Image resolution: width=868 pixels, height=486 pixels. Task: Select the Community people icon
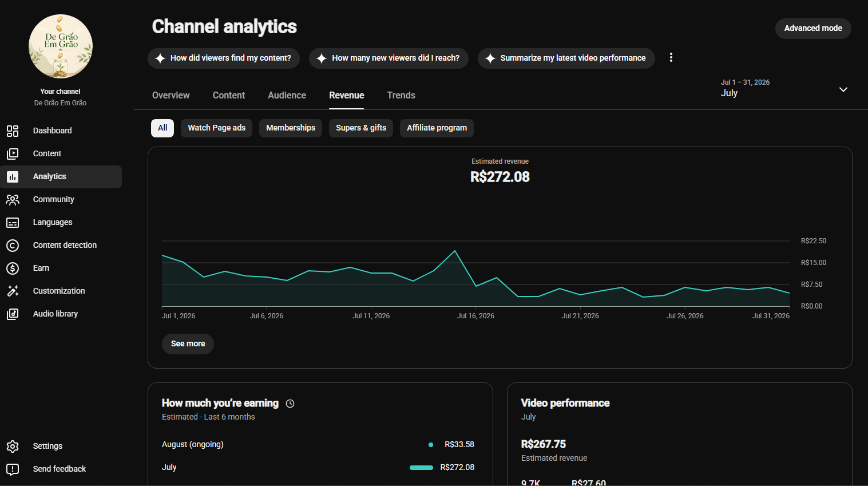click(13, 199)
